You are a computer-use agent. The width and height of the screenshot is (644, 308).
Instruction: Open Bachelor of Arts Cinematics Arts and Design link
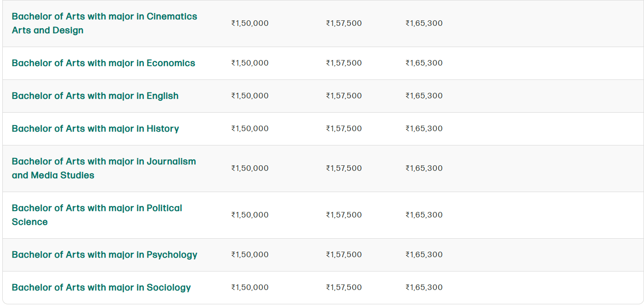[104, 23]
